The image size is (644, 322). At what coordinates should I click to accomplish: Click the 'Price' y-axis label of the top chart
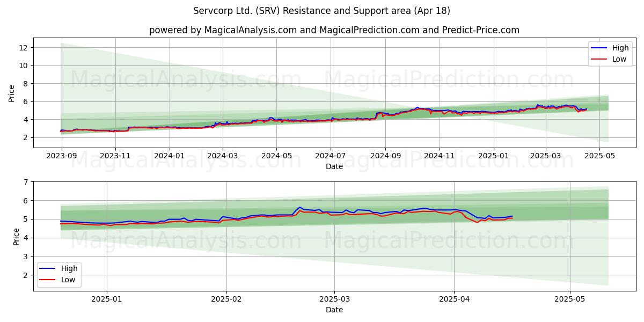tap(12, 93)
